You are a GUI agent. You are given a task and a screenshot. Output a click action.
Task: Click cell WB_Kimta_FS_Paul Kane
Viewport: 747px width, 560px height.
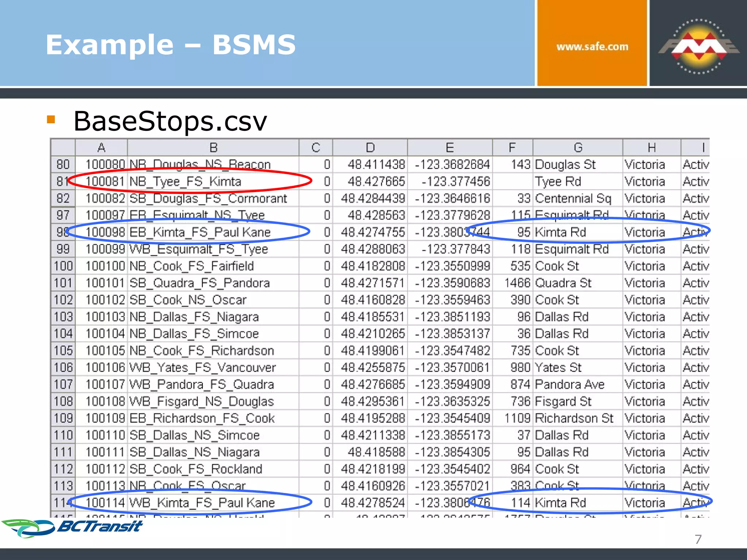coord(213,503)
